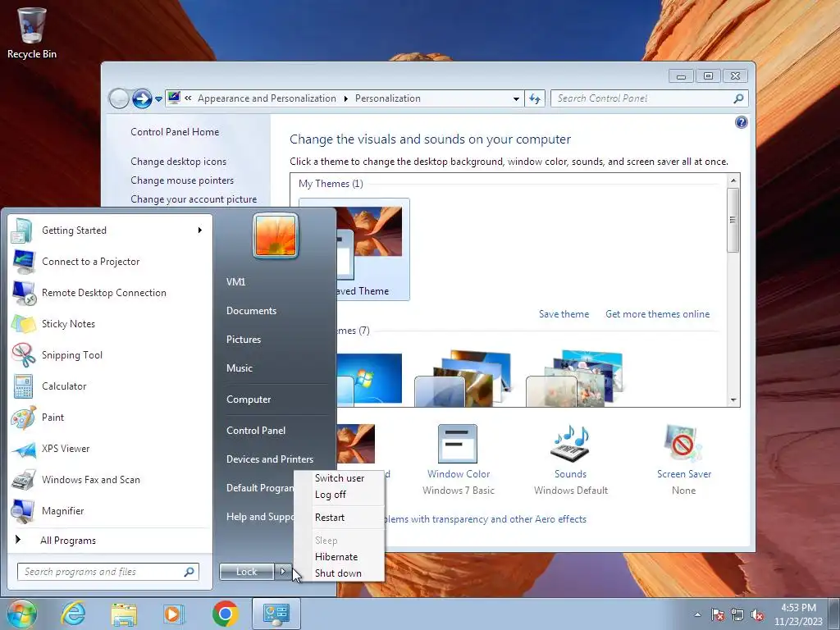Click the Lock button
The height and width of the screenshot is (630, 840).
point(246,572)
